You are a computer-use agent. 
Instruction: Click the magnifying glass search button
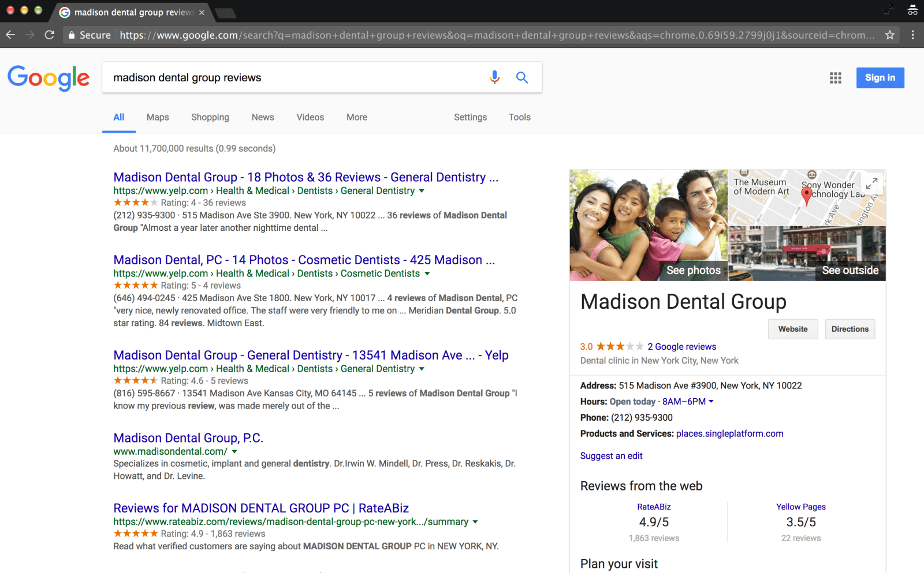pyautogui.click(x=522, y=77)
